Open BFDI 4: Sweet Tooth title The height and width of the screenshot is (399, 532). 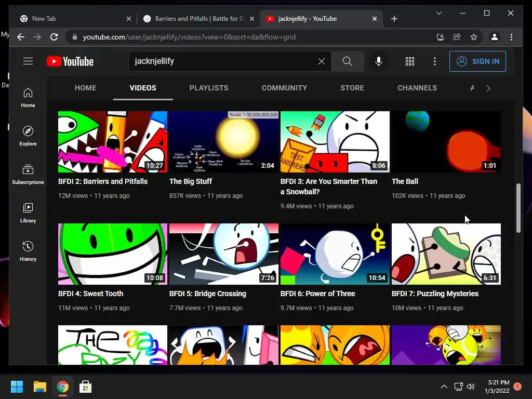point(90,294)
